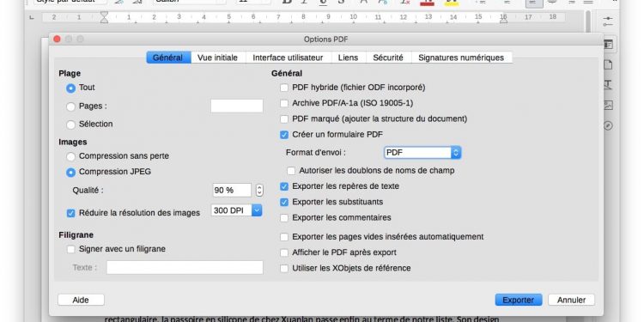Image resolution: width=644 pixels, height=322 pixels.
Task: Choose Compression JPEG option
Action: tap(70, 173)
